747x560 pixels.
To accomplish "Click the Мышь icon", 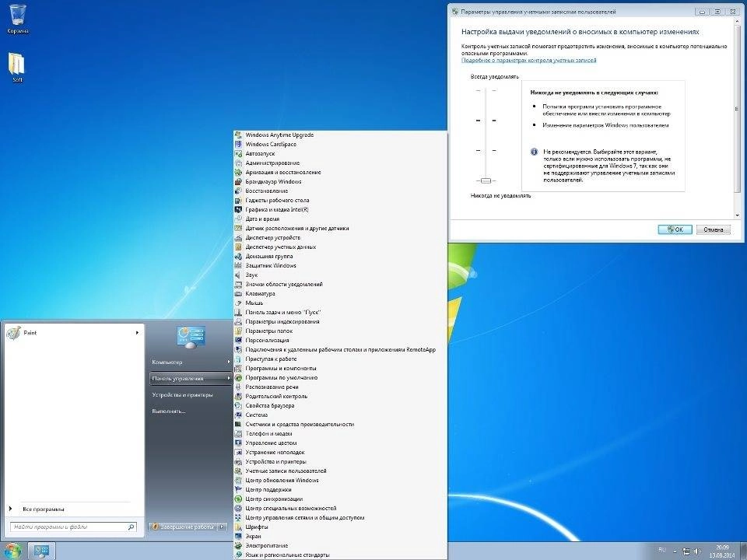I will pos(238,303).
